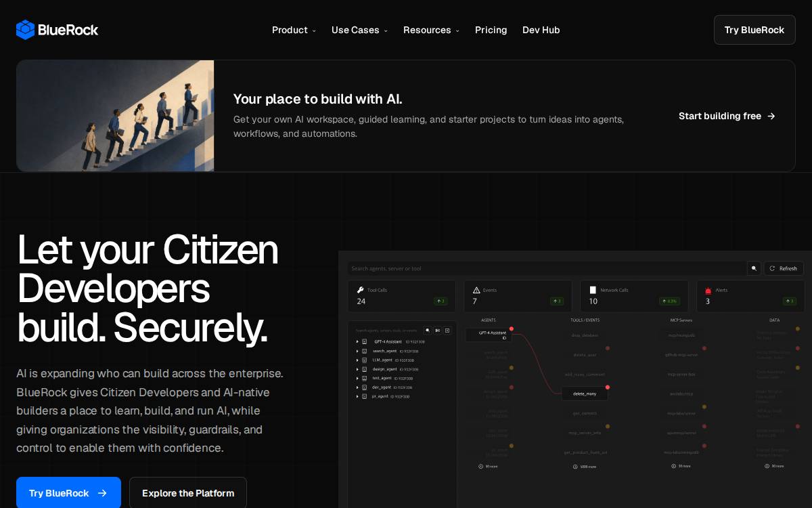Click the DATA column header

774,320
